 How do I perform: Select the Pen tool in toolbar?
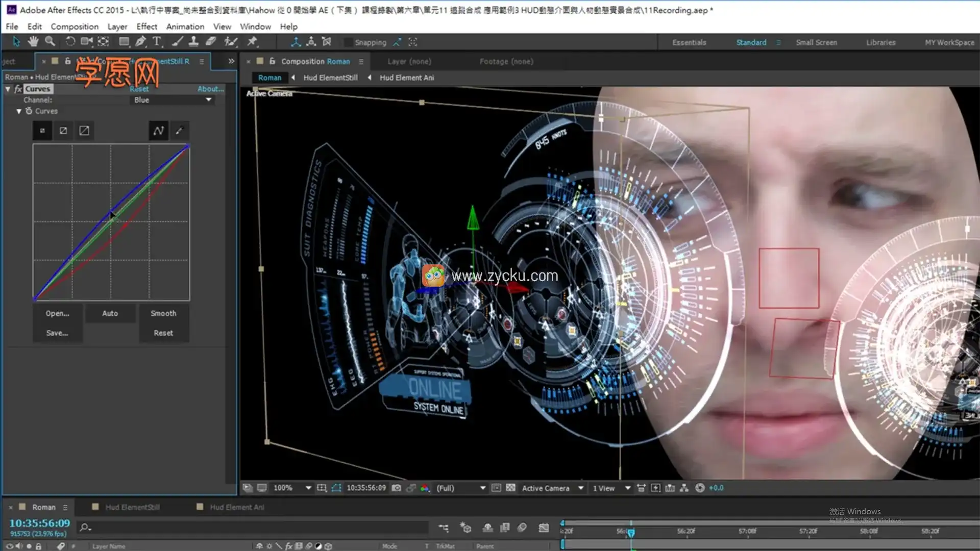point(140,42)
